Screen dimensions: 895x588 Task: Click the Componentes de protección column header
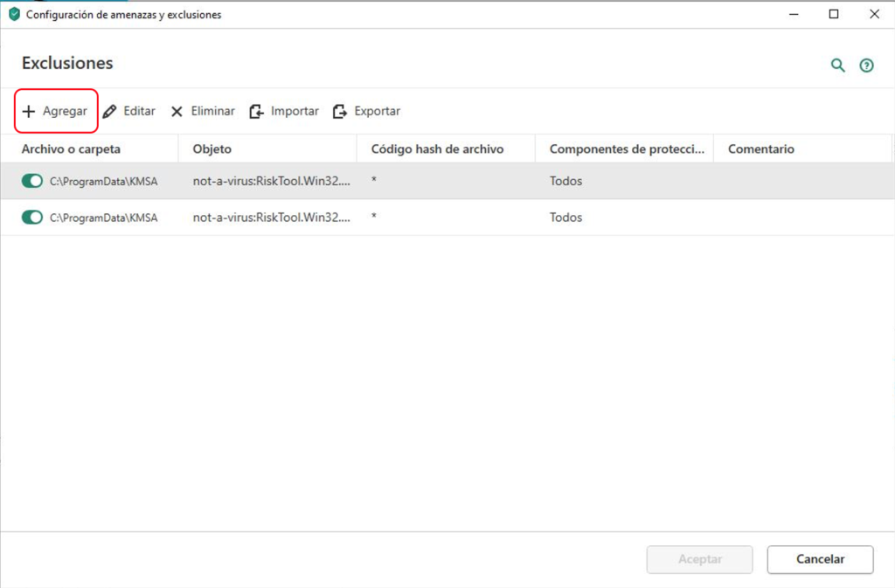[x=626, y=149]
